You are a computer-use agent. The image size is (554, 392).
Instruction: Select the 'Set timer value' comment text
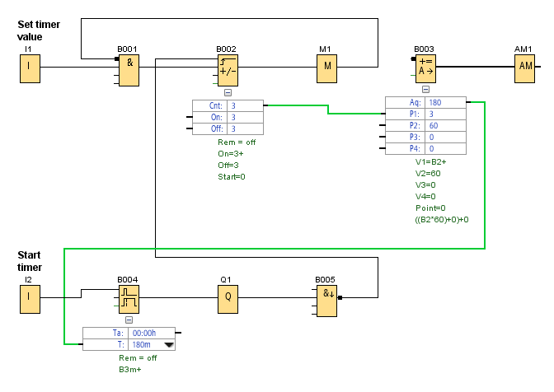[39, 30]
